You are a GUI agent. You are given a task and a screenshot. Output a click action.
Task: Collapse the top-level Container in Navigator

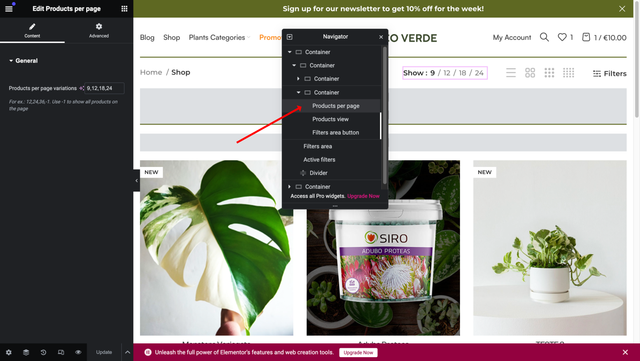(289, 52)
